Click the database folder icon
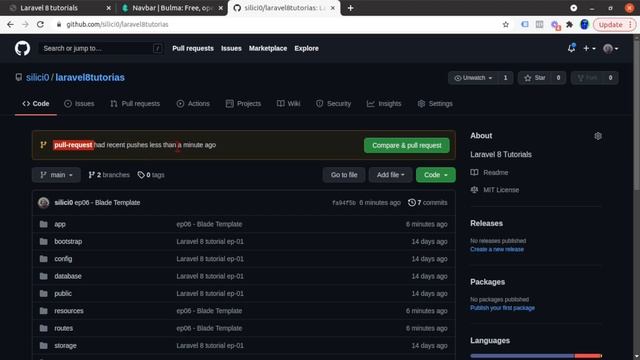Image resolution: width=640 pixels, height=360 pixels. 44,276
